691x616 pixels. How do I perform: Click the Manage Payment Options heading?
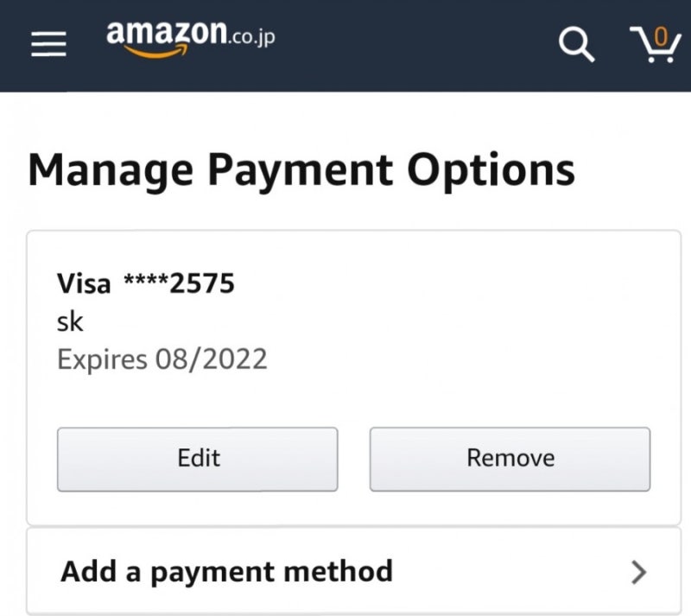301,170
